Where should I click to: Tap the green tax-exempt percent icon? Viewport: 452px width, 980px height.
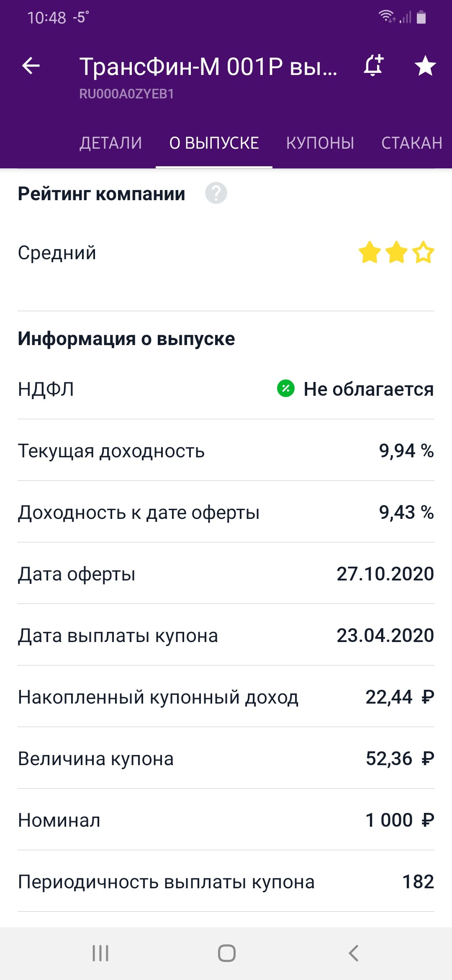click(286, 388)
